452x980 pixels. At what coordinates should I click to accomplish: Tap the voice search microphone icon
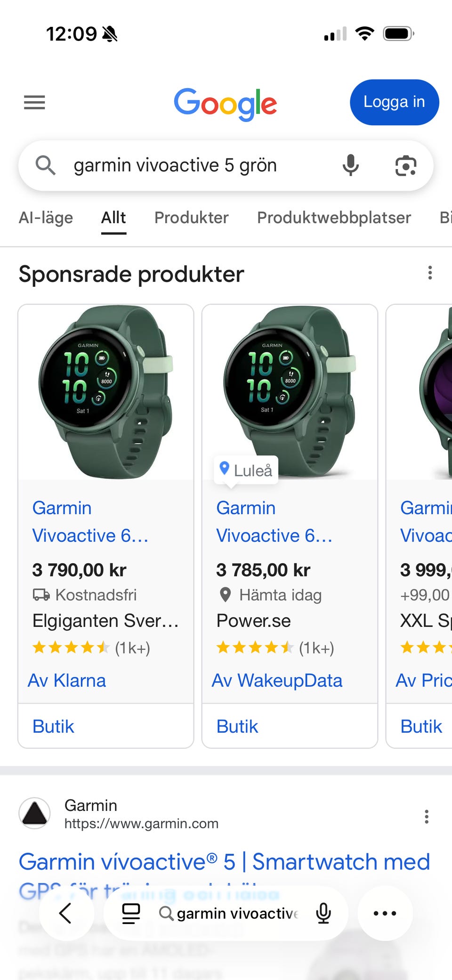point(350,165)
